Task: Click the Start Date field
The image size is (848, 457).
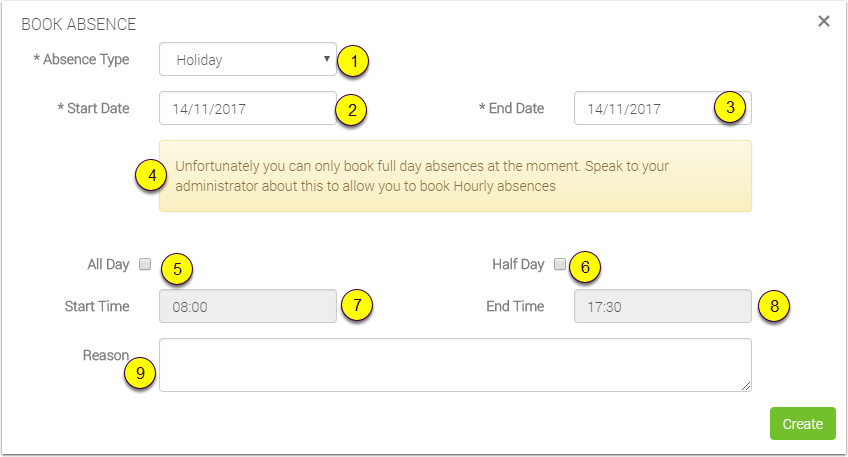Action: click(x=247, y=109)
